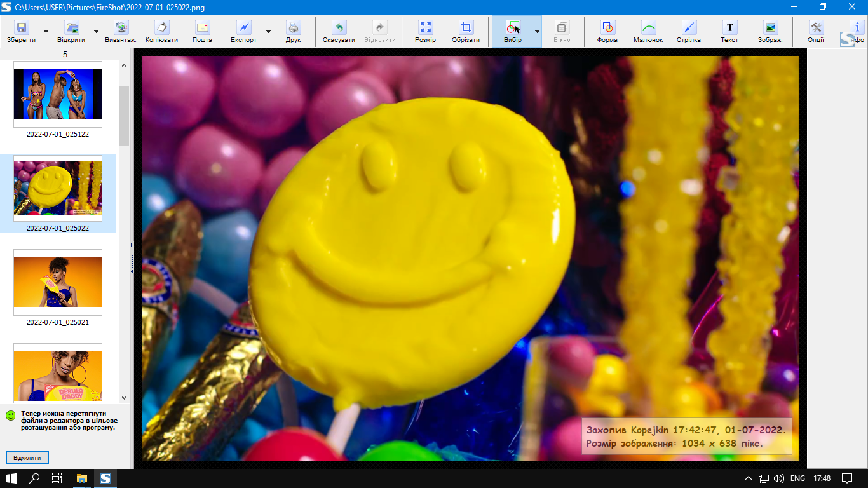Open the dropdown arrow next to Вибір

pyautogui.click(x=537, y=31)
